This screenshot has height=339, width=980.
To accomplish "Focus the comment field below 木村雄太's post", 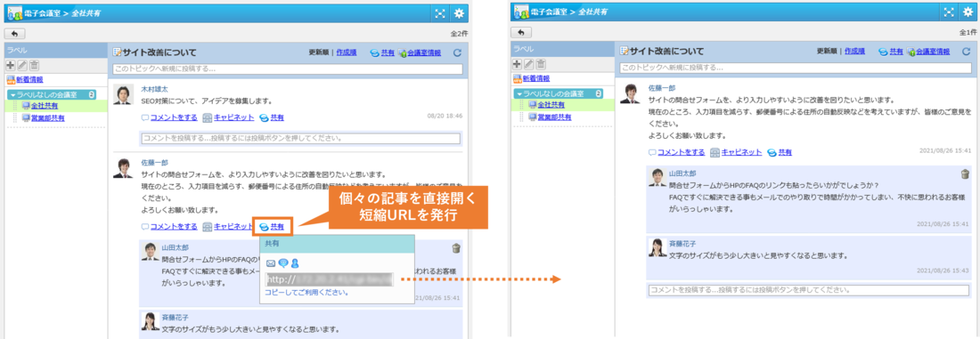I will (300, 138).
